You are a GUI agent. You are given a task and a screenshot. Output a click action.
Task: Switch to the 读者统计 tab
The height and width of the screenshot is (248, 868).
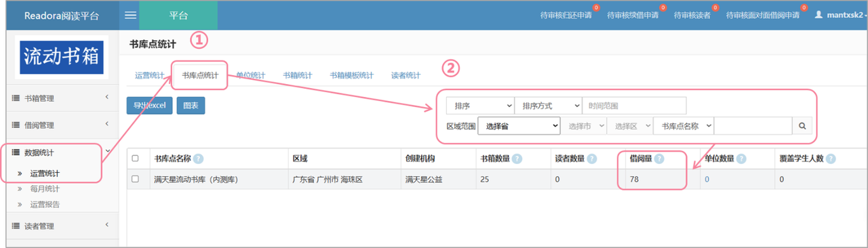pos(406,75)
